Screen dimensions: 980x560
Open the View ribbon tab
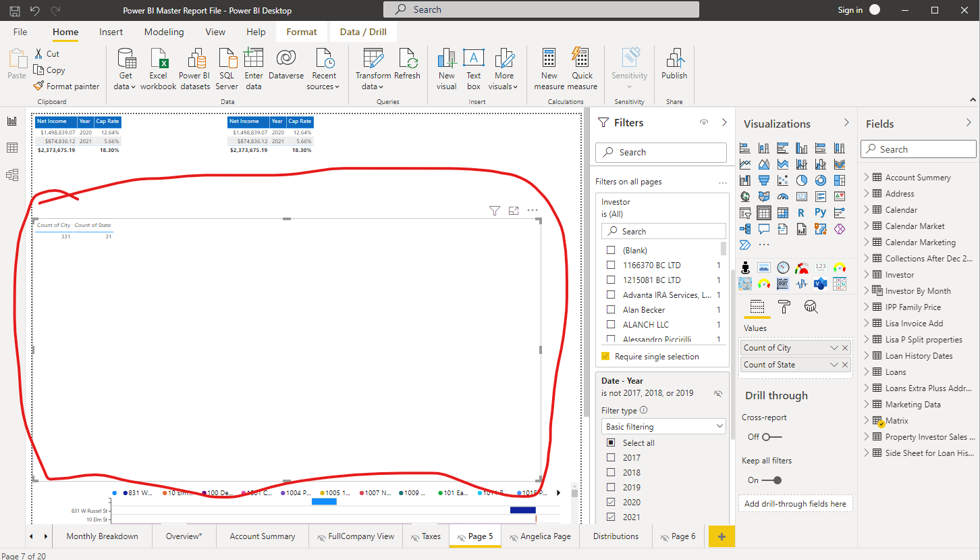tap(215, 32)
